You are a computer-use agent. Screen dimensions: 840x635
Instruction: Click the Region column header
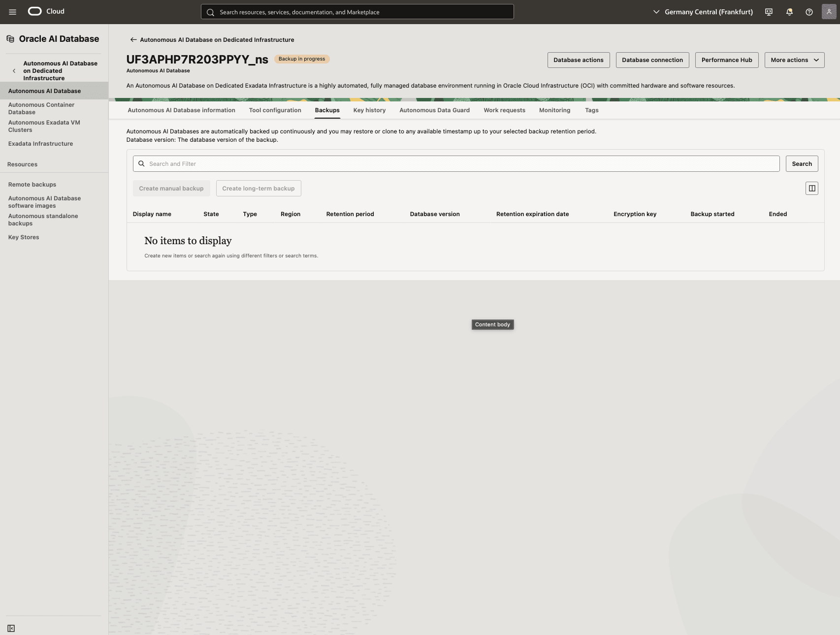pyautogui.click(x=290, y=214)
